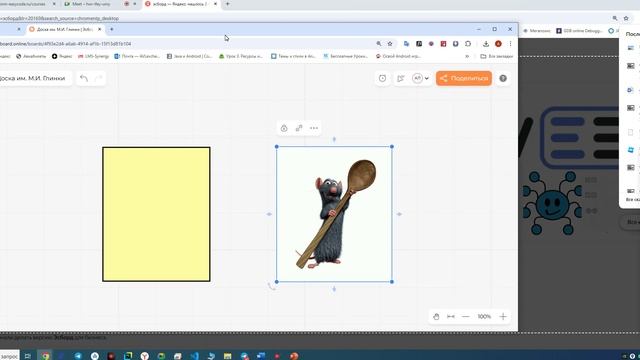Screen dimensions: 640x360
Task: Open the LMS-Synergy bookmark
Action: [x=93, y=56]
